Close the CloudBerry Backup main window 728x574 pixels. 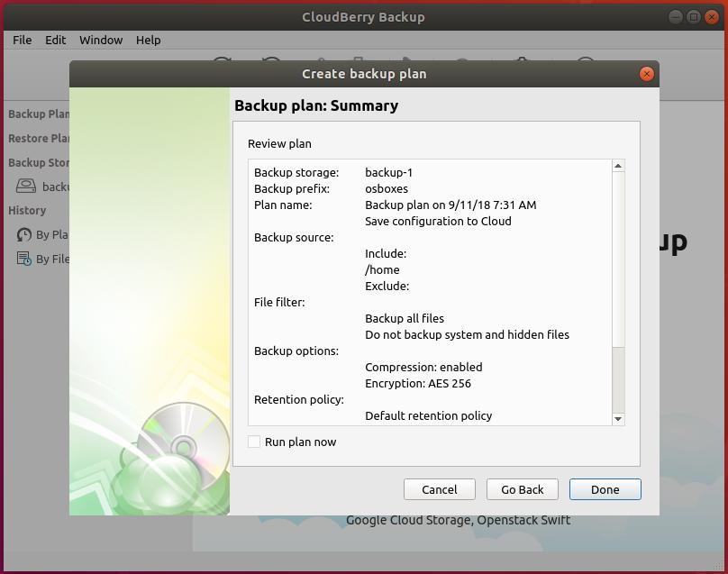[711, 17]
